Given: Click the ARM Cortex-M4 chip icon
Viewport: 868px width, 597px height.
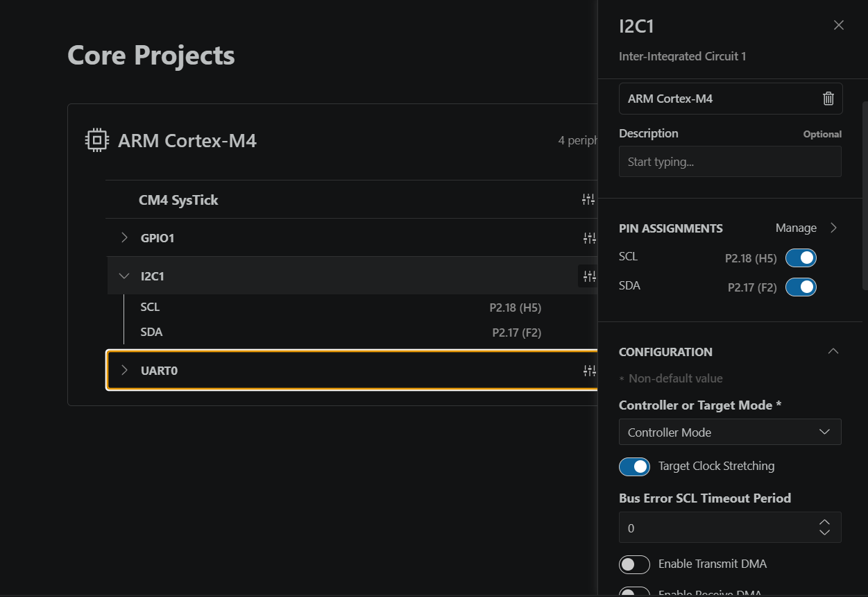Looking at the screenshot, I should click(x=96, y=141).
